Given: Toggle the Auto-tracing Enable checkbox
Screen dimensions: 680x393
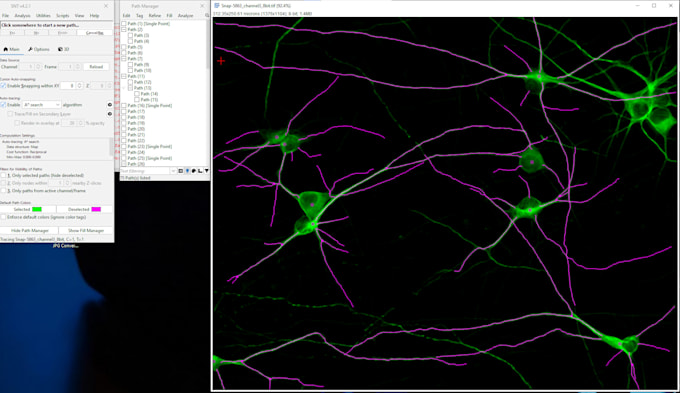Looking at the screenshot, I should (3, 105).
